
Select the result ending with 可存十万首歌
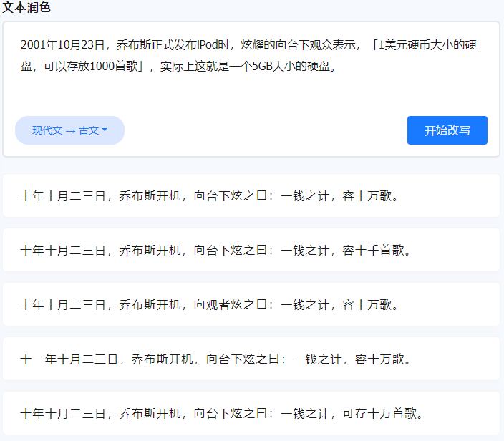(251, 413)
